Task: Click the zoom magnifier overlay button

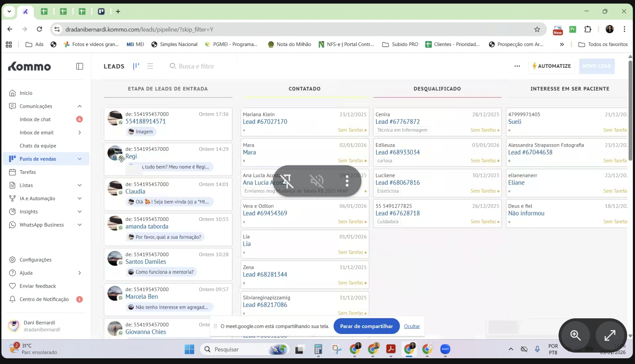Action: point(575,335)
